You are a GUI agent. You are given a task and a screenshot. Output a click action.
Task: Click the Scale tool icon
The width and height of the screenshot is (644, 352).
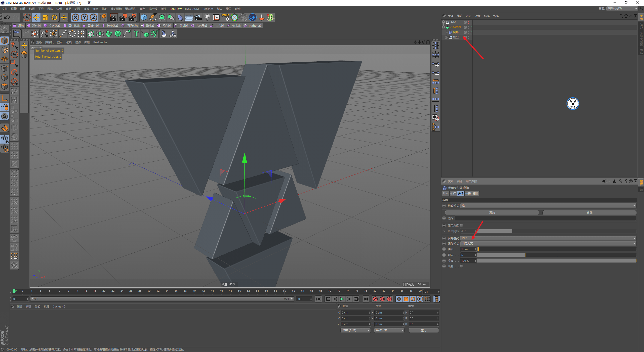pos(45,17)
